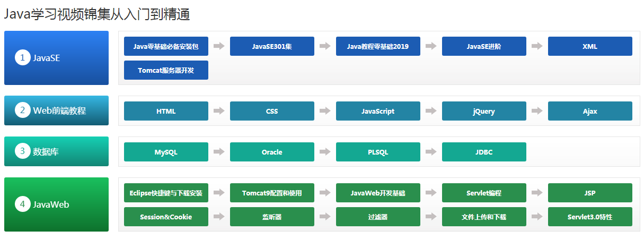Open the XML course button
The height and width of the screenshot is (239, 644).
pos(590,46)
